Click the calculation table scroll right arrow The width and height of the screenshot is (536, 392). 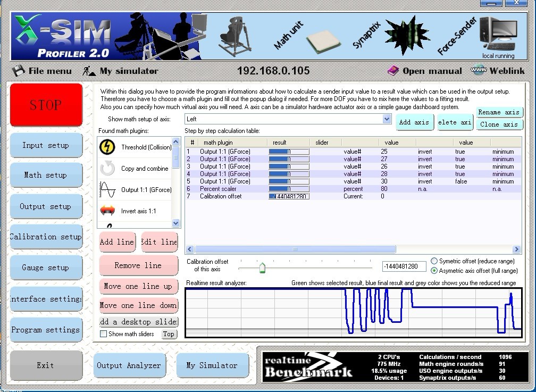pyautogui.click(x=516, y=249)
